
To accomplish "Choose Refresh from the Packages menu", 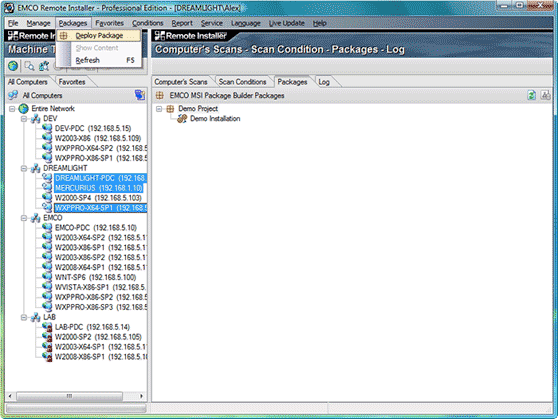I will click(99, 60).
